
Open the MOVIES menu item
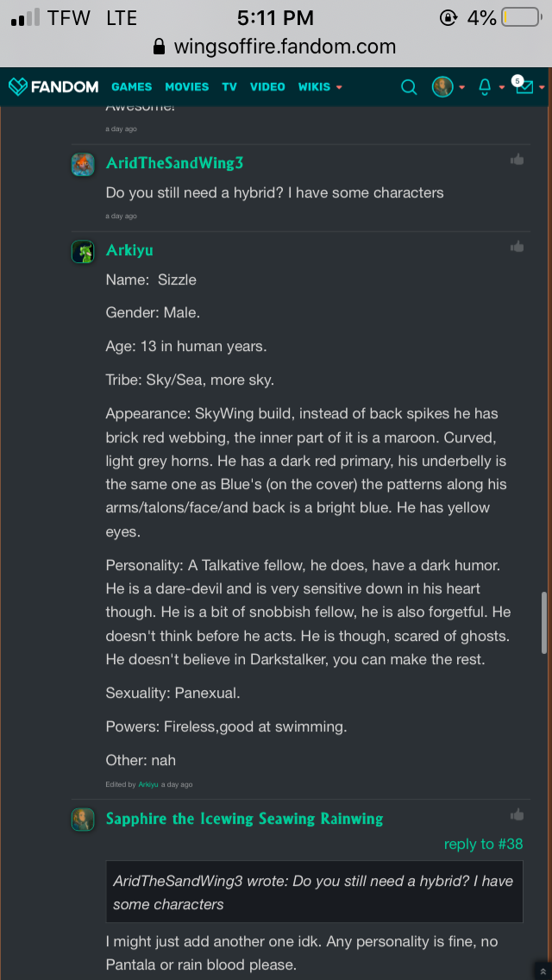pos(186,87)
